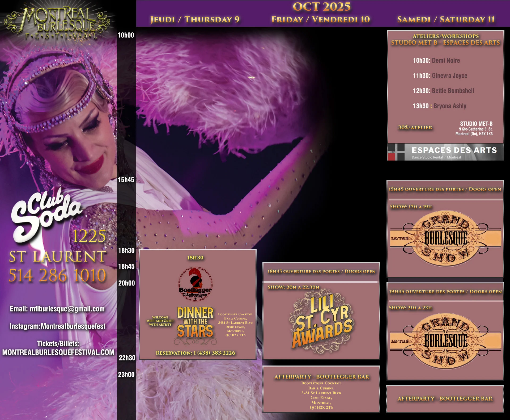510x420 pixels.
Task: Select the Friday / Vendredi 10 column header
Action: [x=321, y=19]
